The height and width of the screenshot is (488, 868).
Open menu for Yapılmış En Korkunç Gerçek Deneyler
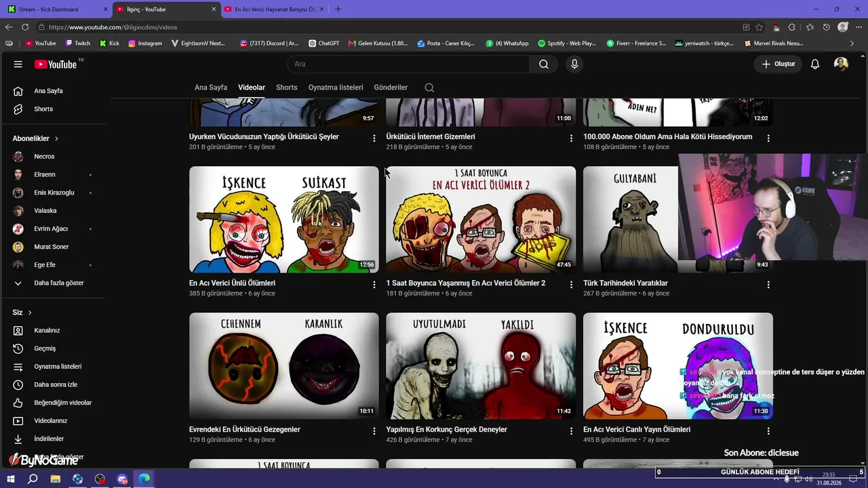coord(571,431)
